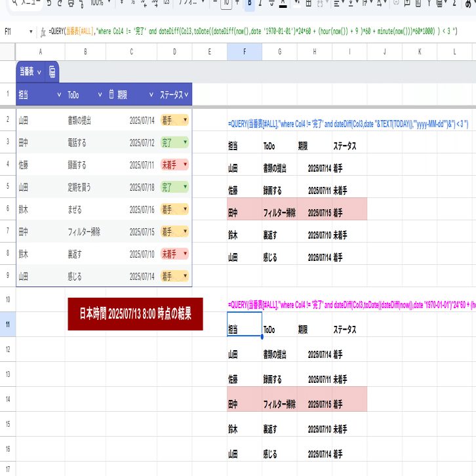The image size is (476, 476).
Task: Click the print icon
Action: pyautogui.click(x=71, y=4)
